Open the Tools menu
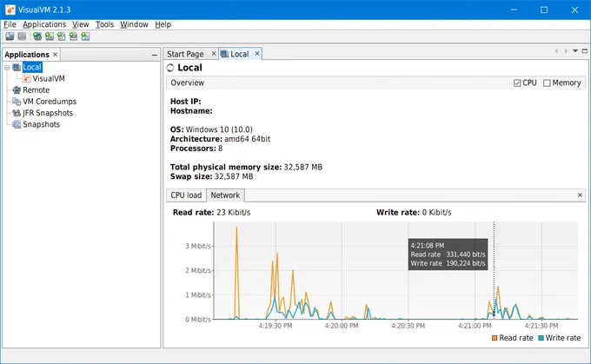 (104, 24)
